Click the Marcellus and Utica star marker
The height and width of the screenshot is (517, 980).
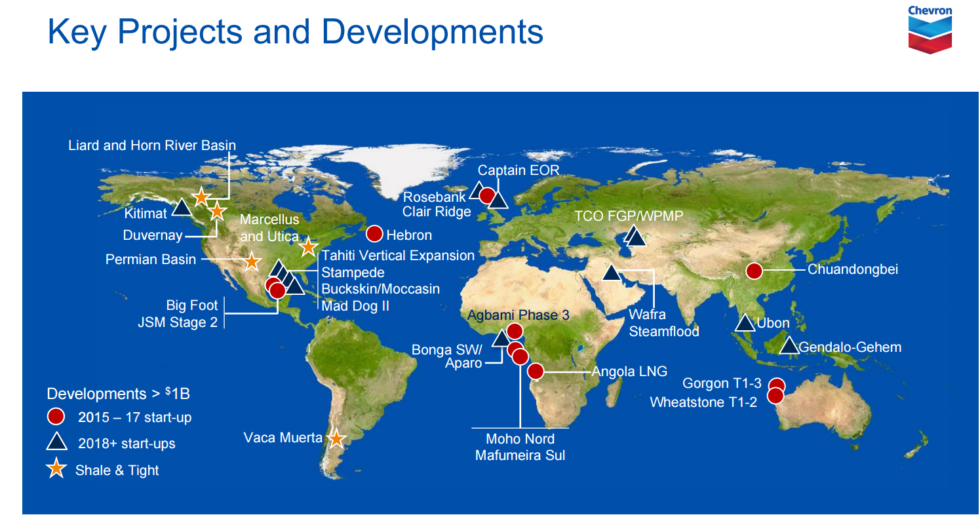tap(307, 247)
